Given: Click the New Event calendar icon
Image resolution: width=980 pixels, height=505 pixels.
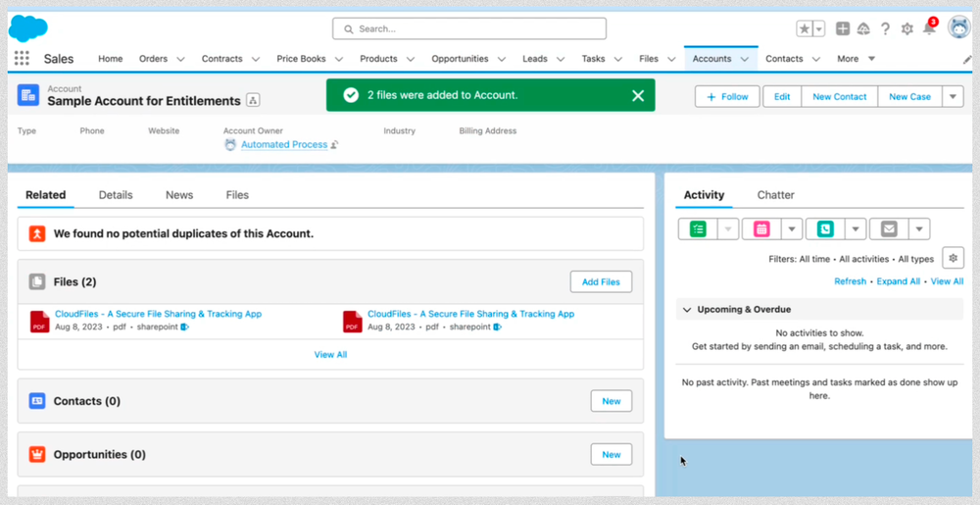Looking at the screenshot, I should coord(761,228).
